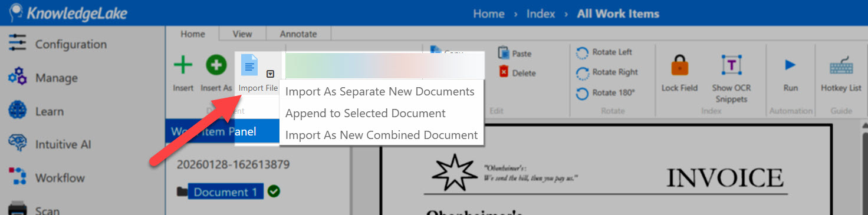Select the Document 1 tree item

pos(226,192)
